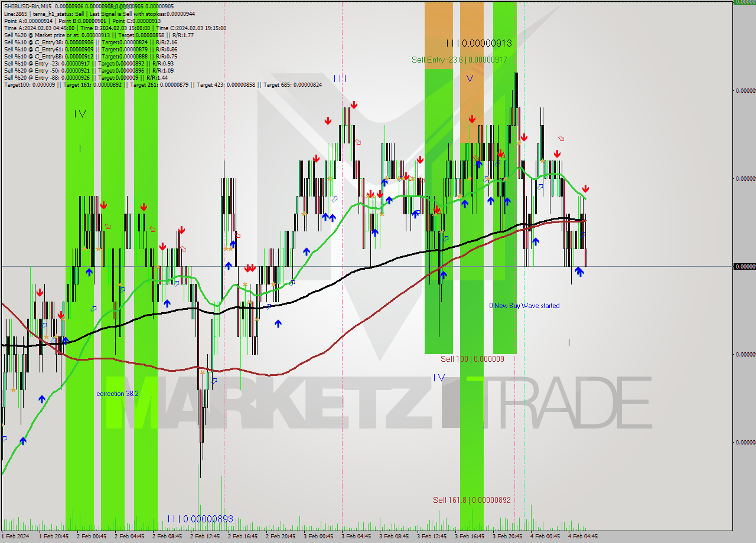Select '3 Feb 04:45' on the time axis

356,537
